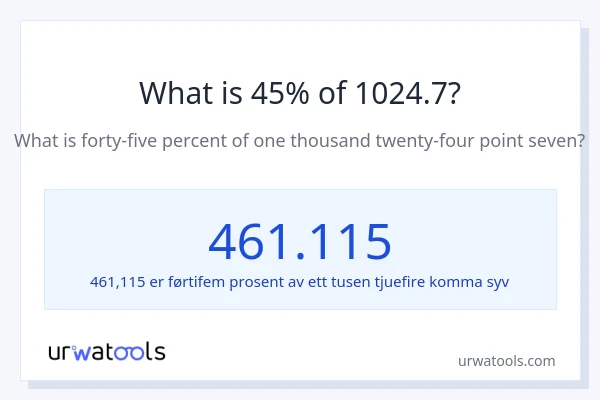Viewport: 600px width, 400px height.
Task: Click the spelled-out English question subtitle
Action: pos(300,141)
